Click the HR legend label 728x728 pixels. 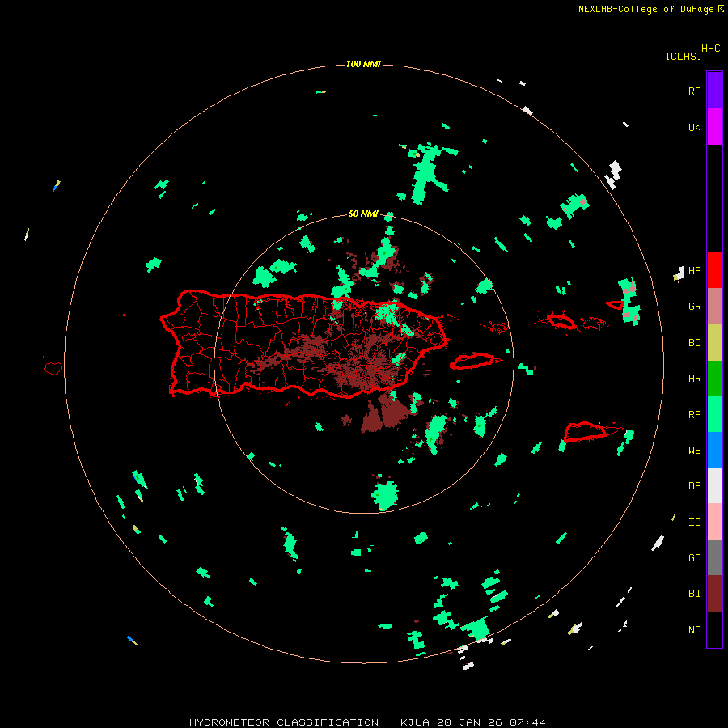[x=694, y=379]
